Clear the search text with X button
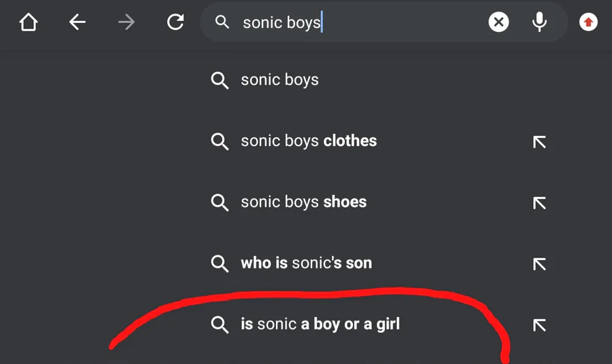The image size is (612, 364). coord(498,22)
